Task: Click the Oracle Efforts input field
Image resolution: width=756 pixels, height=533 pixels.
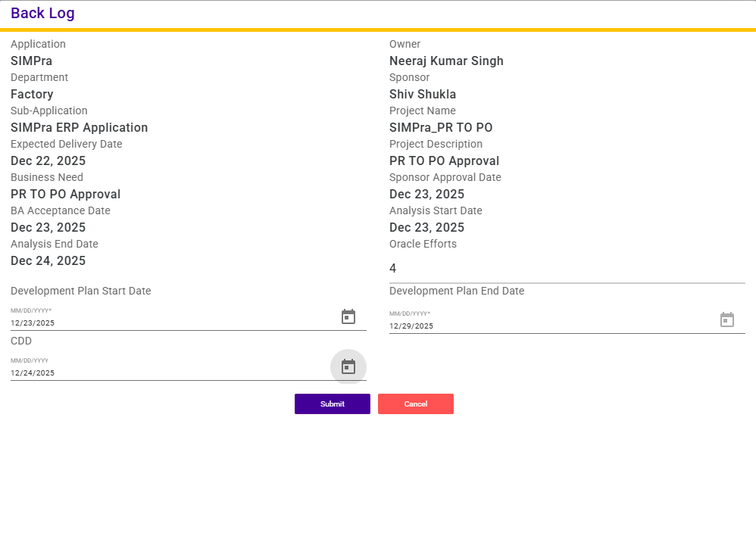Action: [567, 269]
